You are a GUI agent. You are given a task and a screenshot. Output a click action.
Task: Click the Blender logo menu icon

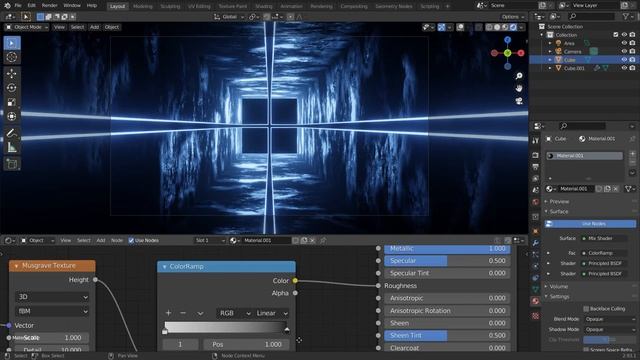(7, 6)
